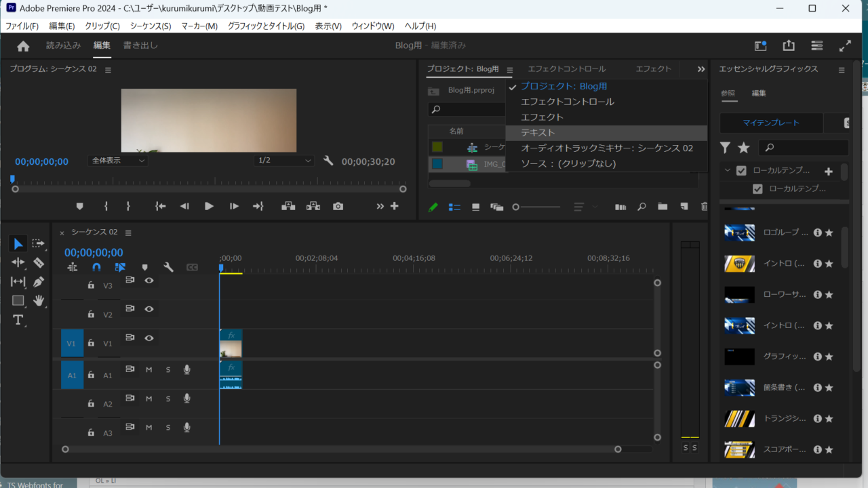This screenshot has height=488, width=868.
Task: Select the Slip tool
Action: [x=18, y=281]
